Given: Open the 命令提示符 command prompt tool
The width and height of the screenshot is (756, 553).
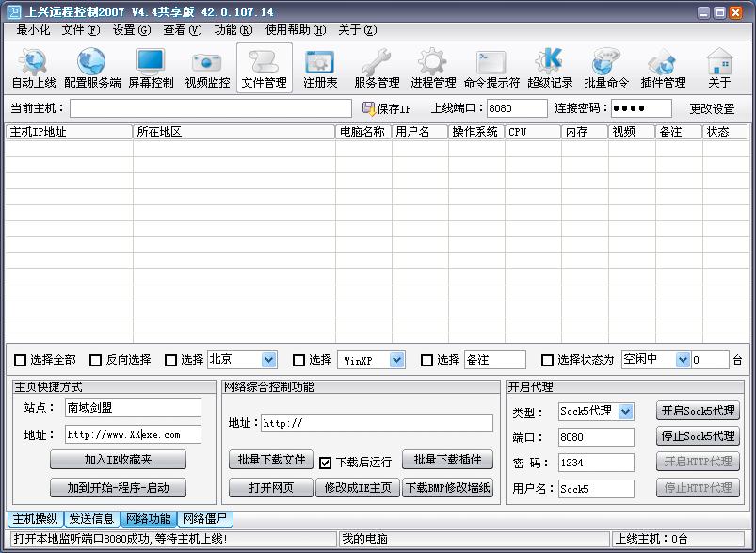Looking at the screenshot, I should [x=491, y=68].
